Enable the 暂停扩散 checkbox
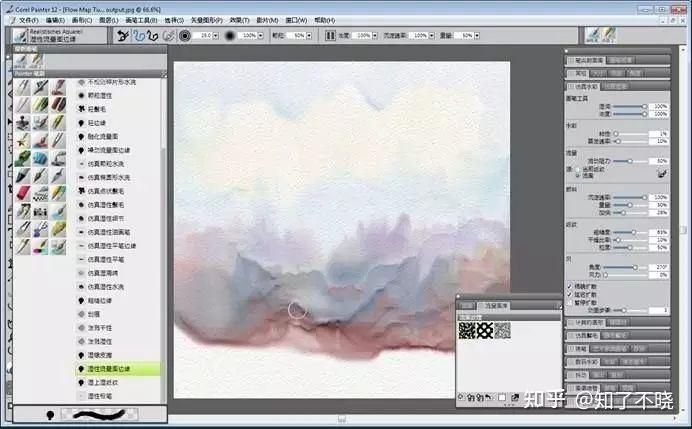692x429 pixels. [x=570, y=302]
